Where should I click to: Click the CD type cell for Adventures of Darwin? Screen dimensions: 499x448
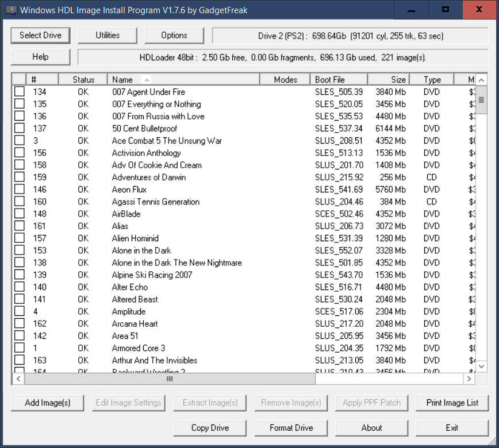[x=432, y=177]
